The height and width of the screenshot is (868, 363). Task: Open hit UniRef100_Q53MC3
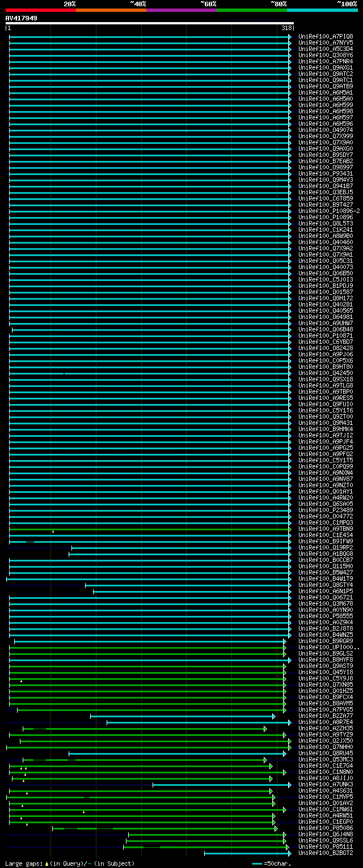click(x=326, y=759)
